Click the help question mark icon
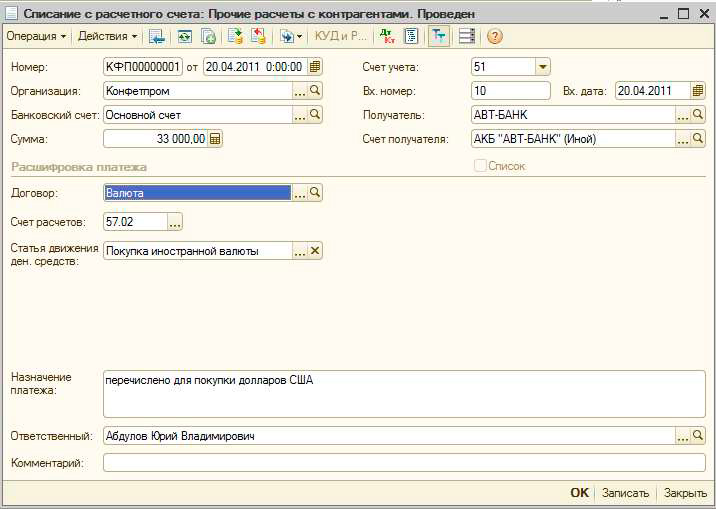716x509 pixels. (494, 36)
